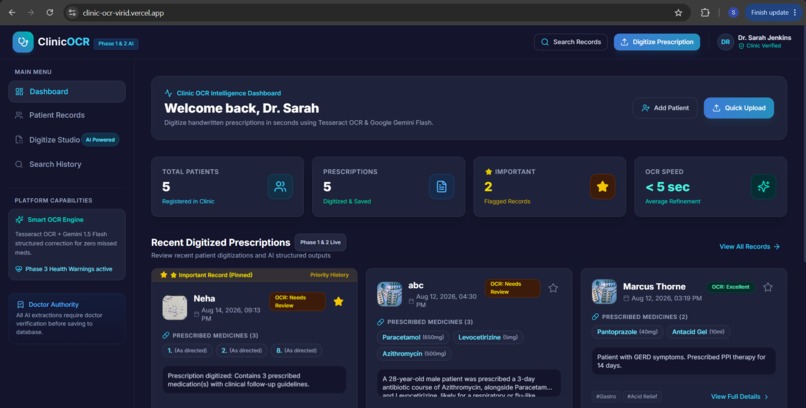Click the #Gastro tag
The width and height of the screenshot is (806, 408).
(x=606, y=397)
